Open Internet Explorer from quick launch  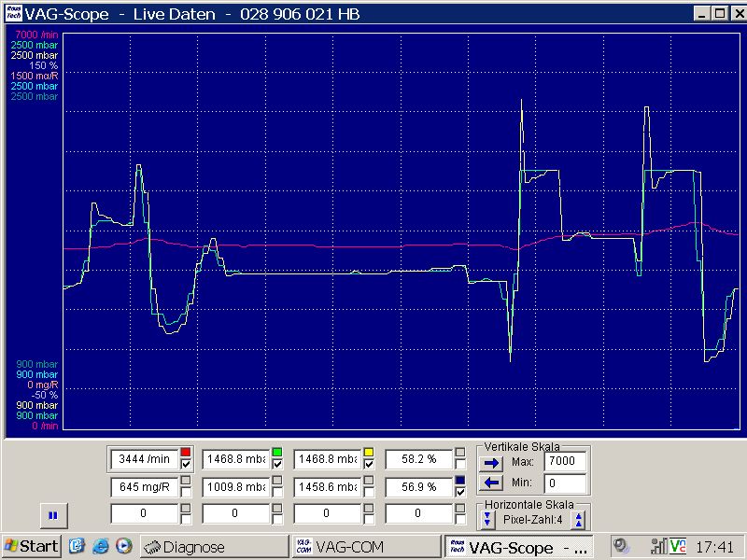(x=100, y=546)
